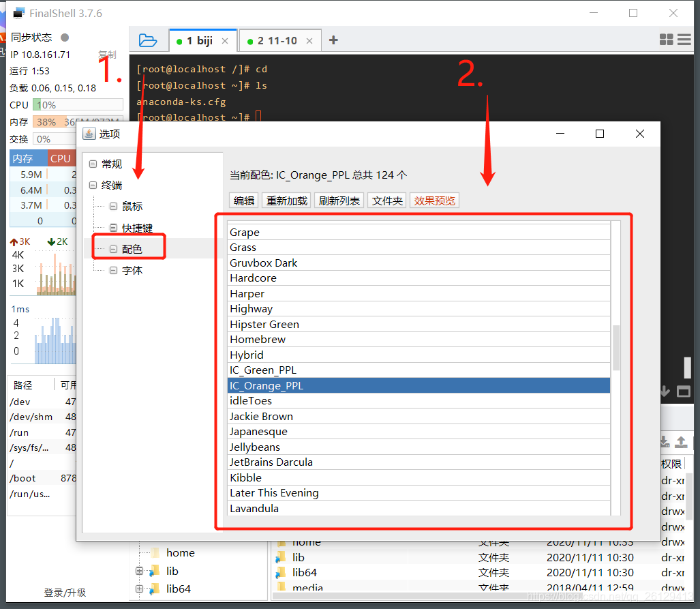Switch to grid layout view icon
This screenshot has width=700, height=609.
[666, 40]
